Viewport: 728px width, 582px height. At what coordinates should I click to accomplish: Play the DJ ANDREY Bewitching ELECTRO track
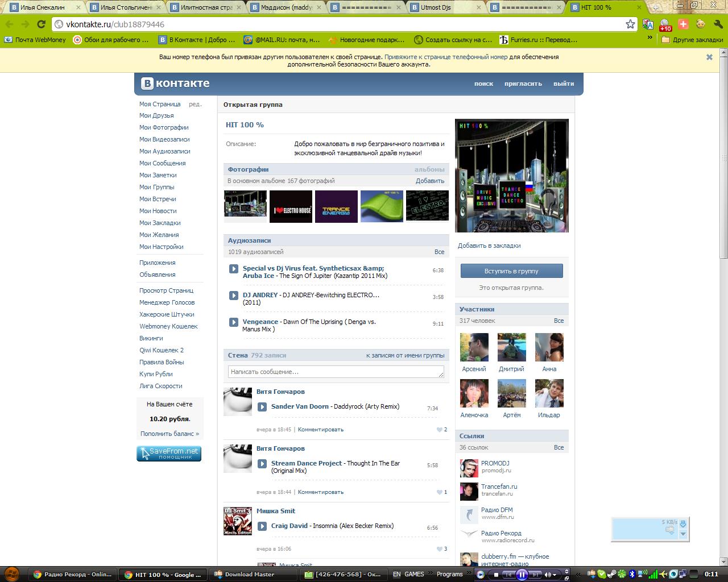pyautogui.click(x=234, y=296)
